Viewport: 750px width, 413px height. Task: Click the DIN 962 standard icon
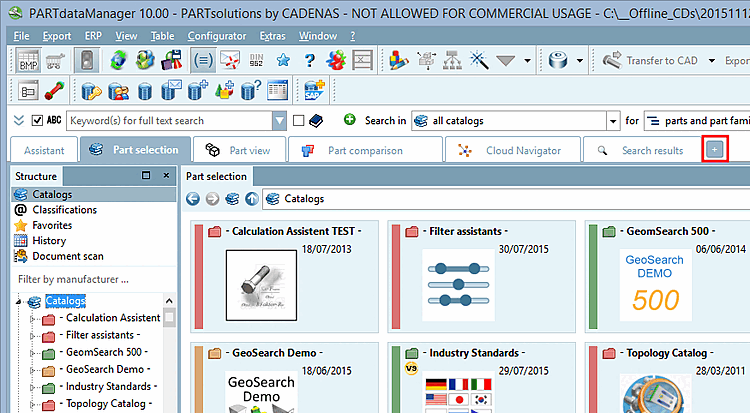click(256, 60)
